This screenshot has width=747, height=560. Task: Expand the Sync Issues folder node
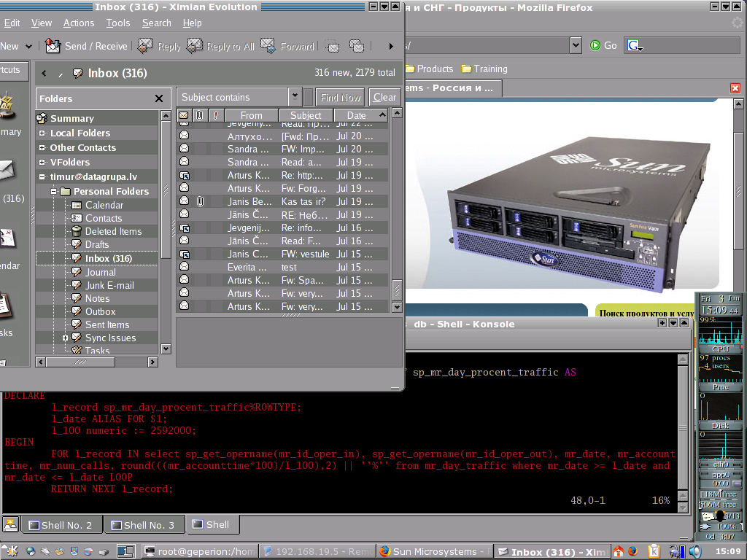[65, 338]
